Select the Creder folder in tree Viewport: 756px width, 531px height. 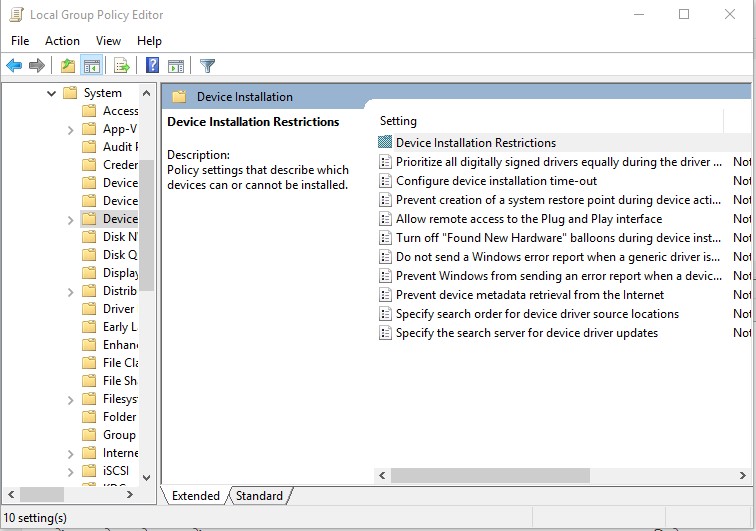pos(121,165)
